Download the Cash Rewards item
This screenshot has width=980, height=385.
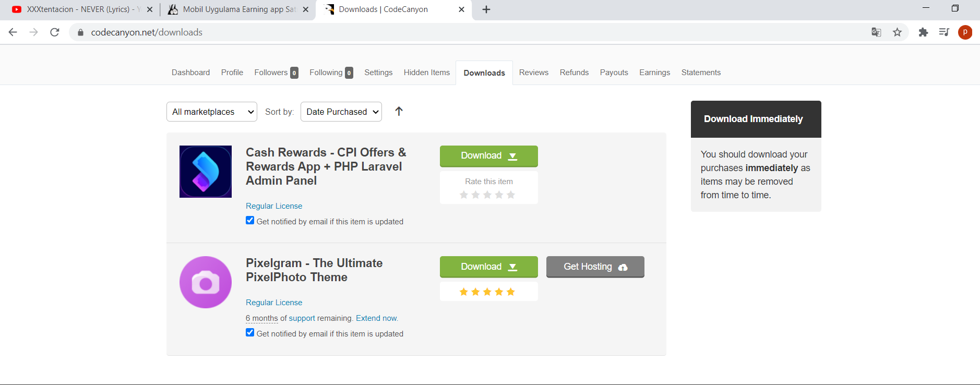coord(489,156)
